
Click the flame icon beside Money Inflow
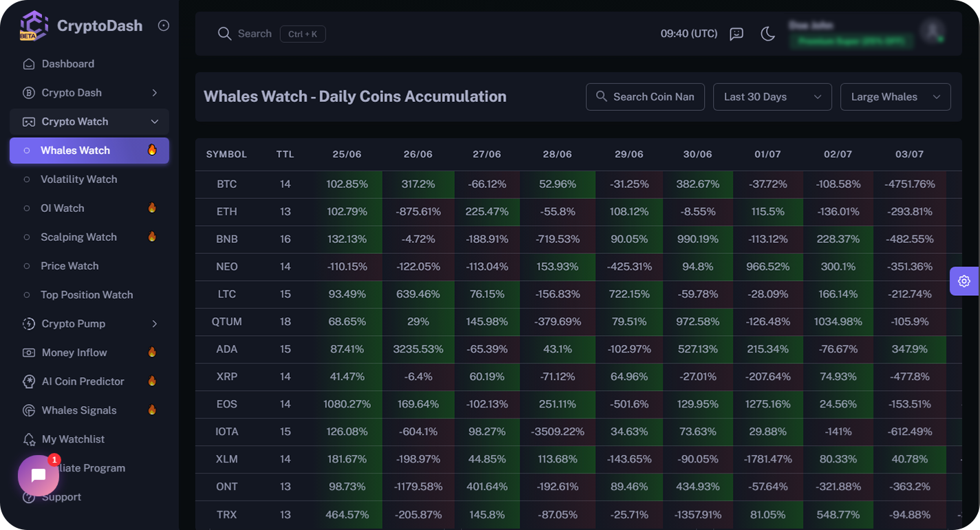point(152,352)
